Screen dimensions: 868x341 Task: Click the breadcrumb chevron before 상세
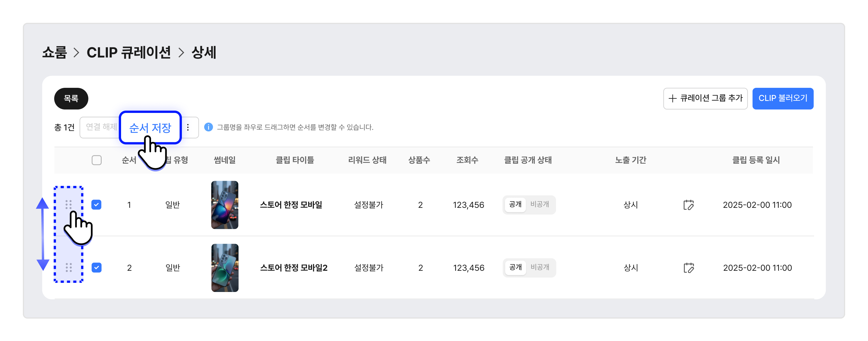click(181, 52)
